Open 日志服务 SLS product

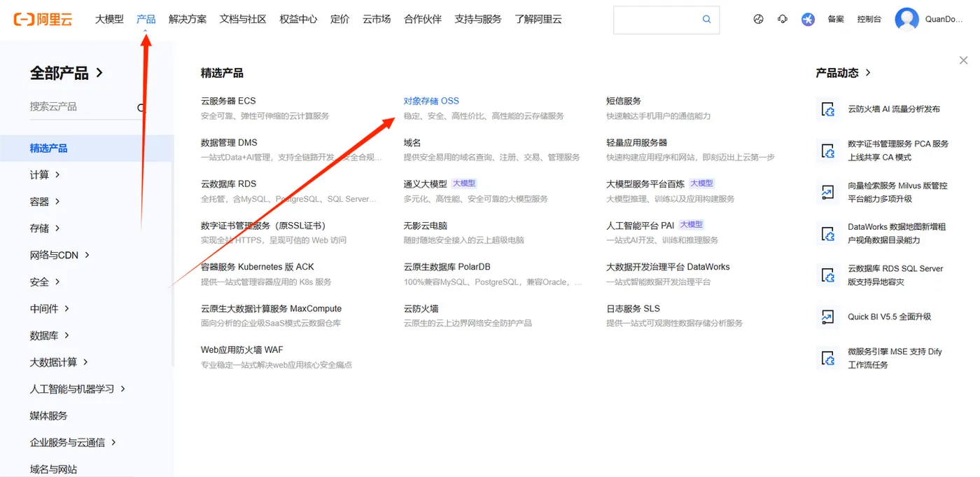[x=633, y=308]
